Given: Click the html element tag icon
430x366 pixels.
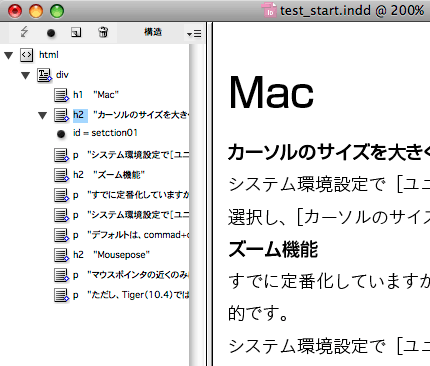Looking at the screenshot, I should (x=26, y=55).
